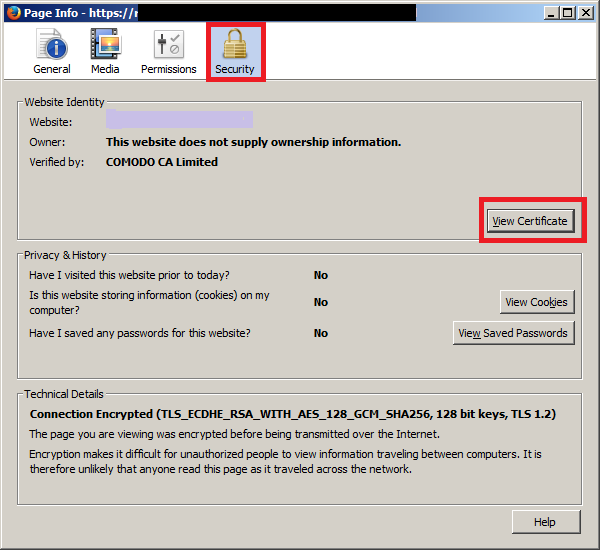Click the ownership information text next to Owner
Image resolution: width=600 pixels, height=550 pixels.
tap(253, 142)
